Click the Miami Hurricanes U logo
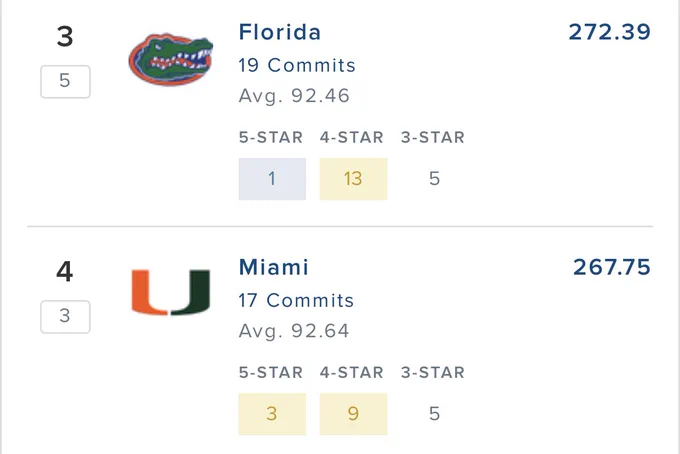The height and width of the screenshot is (454, 680). 170,292
